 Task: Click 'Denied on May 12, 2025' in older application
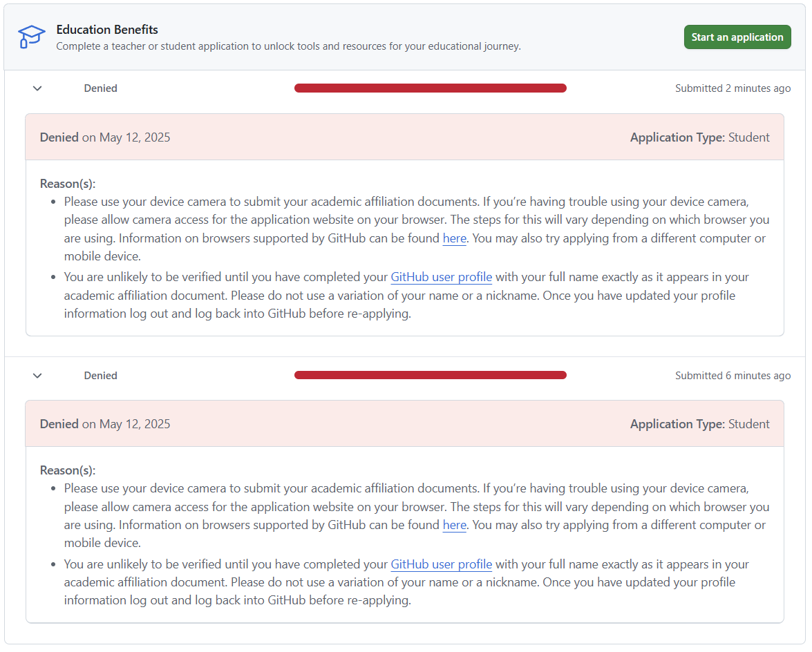(x=105, y=424)
